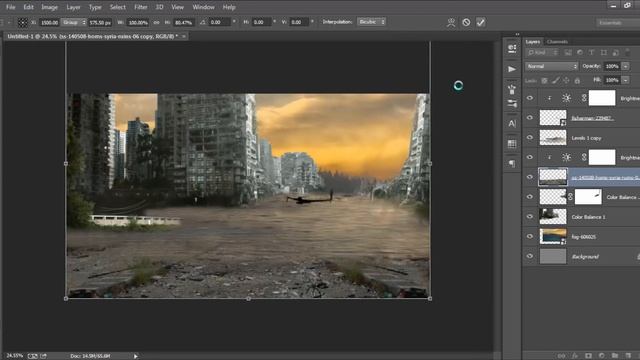
Task: Open the Character panel icon
Action: coord(512,124)
